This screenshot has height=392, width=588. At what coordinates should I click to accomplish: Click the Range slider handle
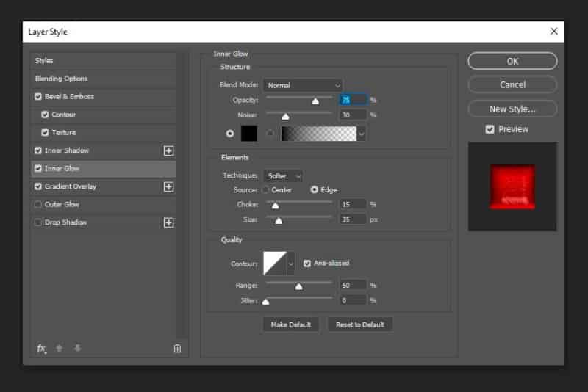click(x=298, y=287)
